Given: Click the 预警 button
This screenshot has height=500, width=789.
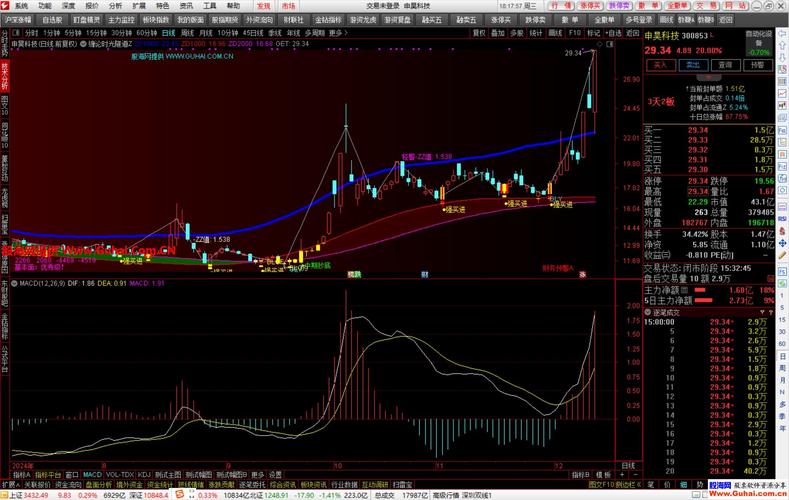Looking at the screenshot, I should point(758,65).
